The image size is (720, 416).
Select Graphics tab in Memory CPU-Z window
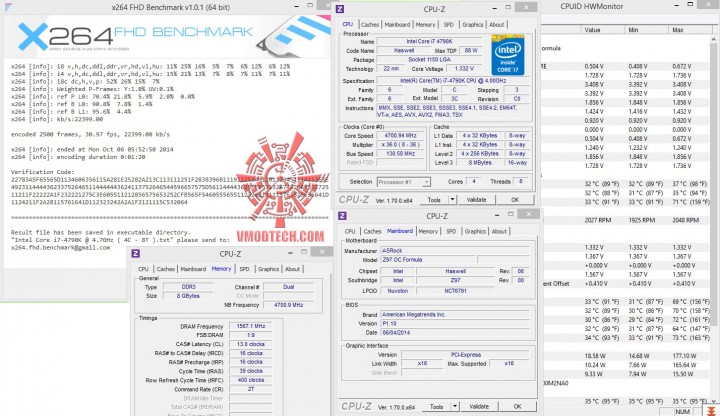click(x=268, y=269)
